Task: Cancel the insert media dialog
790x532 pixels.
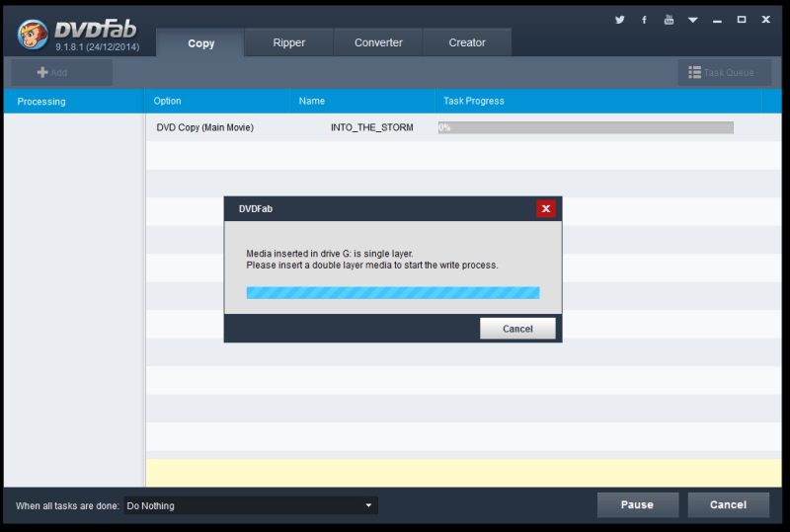Action: point(517,329)
